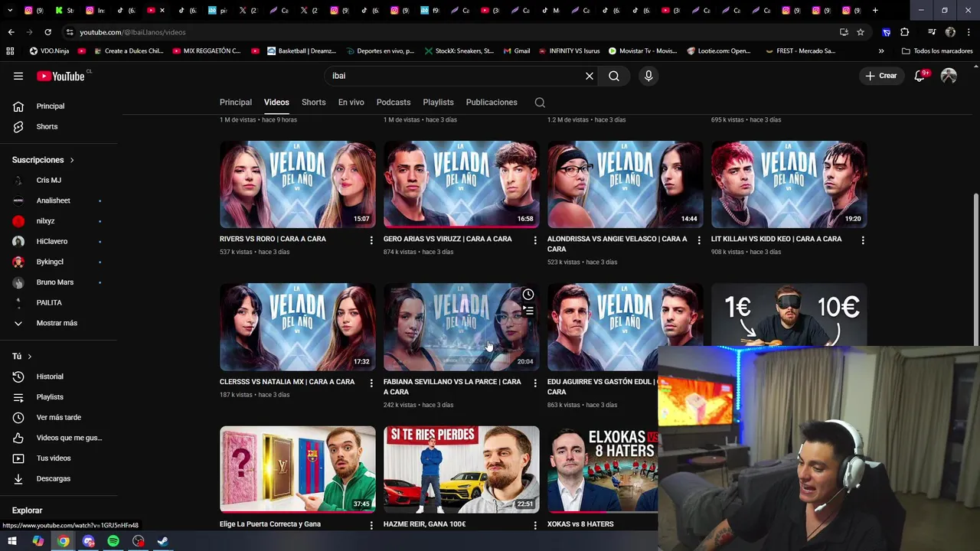
Task: Open options menu for Clersss vs Natalia MX
Action: (371, 383)
